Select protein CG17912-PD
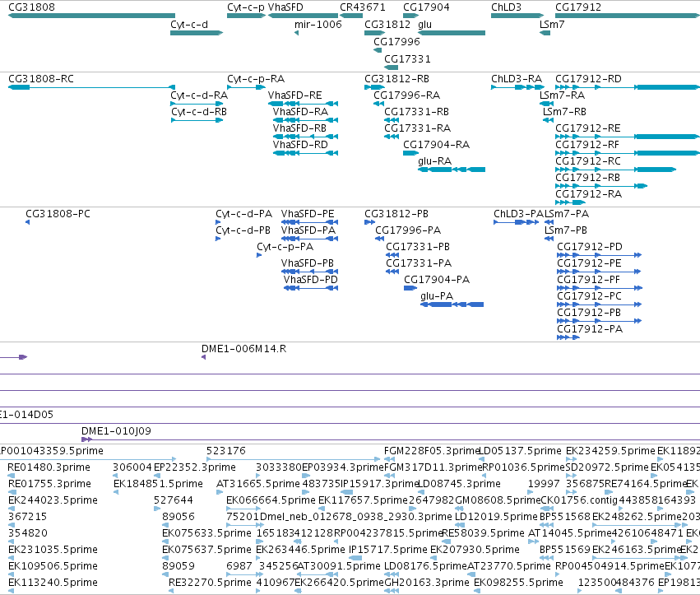The width and height of the screenshot is (700, 595). 600,255
